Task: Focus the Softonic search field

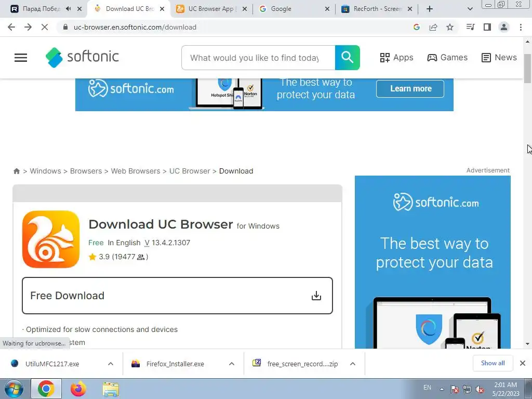Action: (x=258, y=58)
